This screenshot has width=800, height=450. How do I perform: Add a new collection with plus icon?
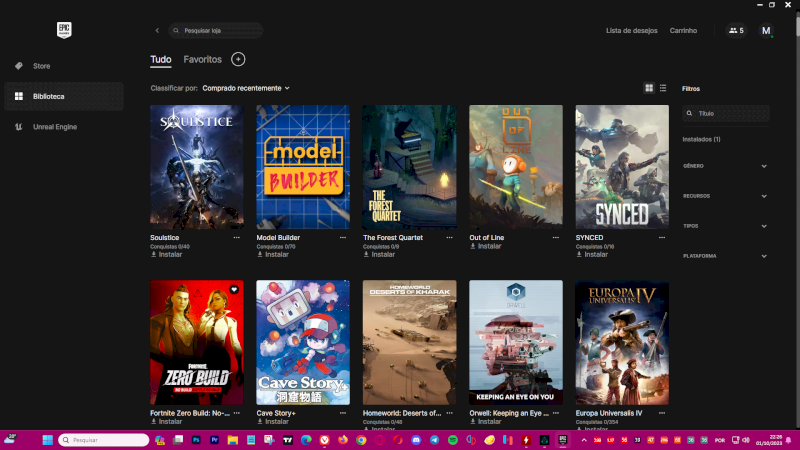pos(238,60)
